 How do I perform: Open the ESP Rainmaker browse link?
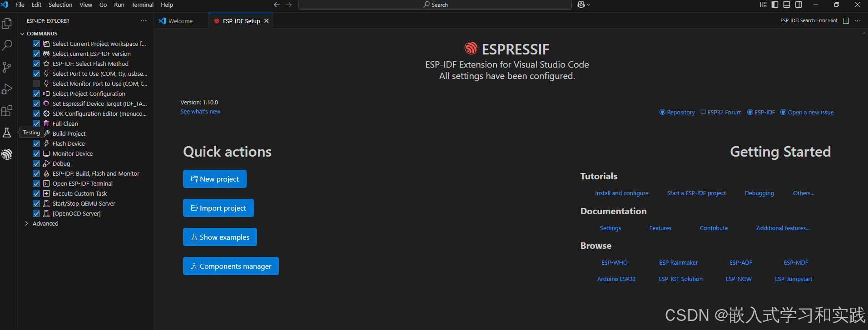[679, 263]
